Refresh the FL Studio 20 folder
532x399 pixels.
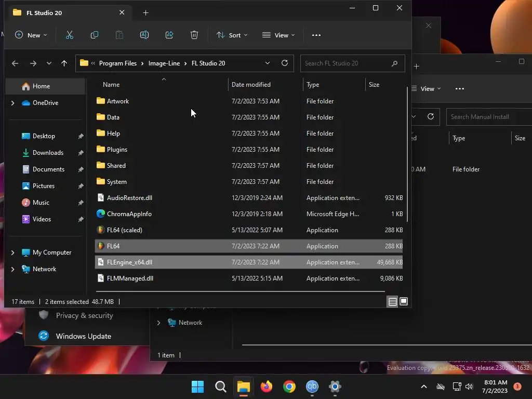[285, 63]
